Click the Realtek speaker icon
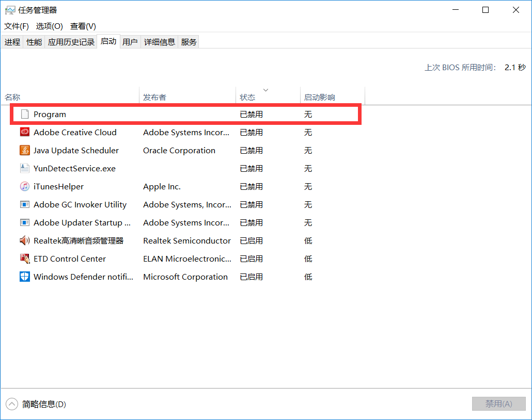 click(24, 240)
